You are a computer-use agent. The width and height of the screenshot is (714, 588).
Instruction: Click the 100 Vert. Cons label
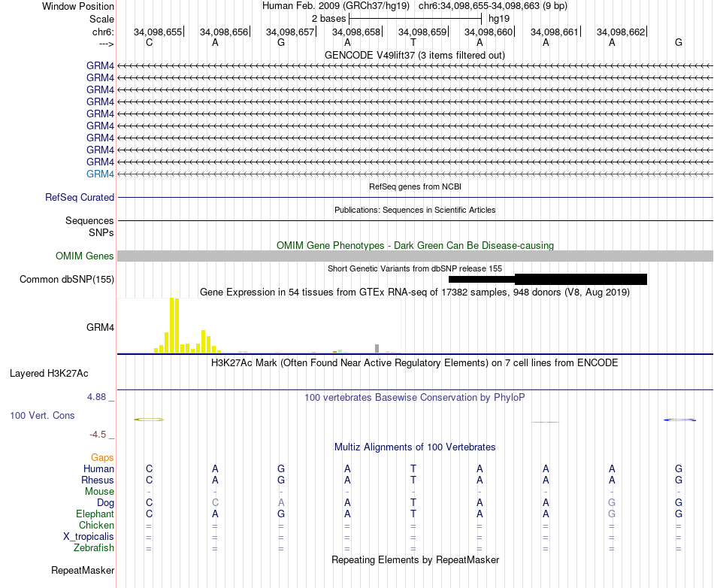(42, 415)
